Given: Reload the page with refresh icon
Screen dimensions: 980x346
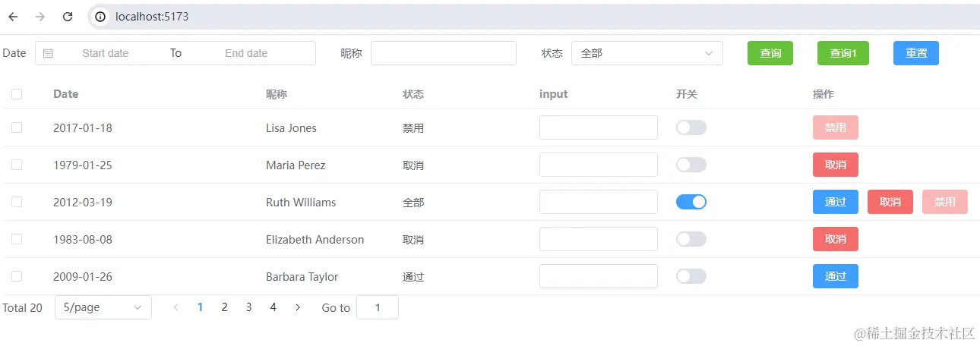Looking at the screenshot, I should click(68, 17).
